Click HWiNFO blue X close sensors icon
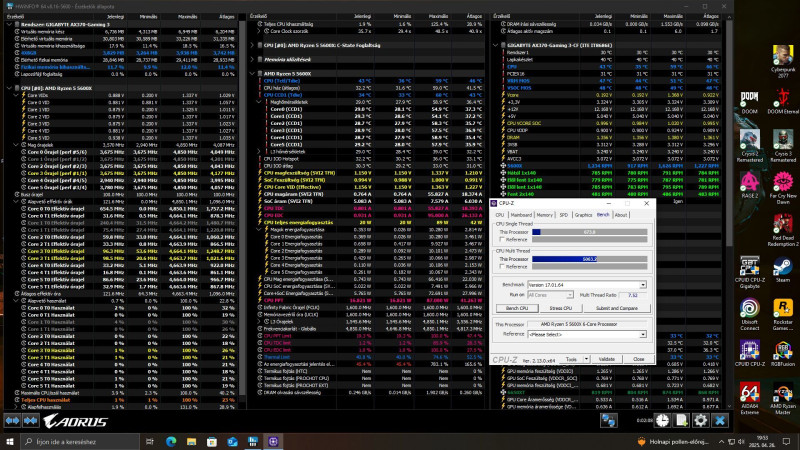The width and height of the screenshot is (800, 450). [720, 420]
